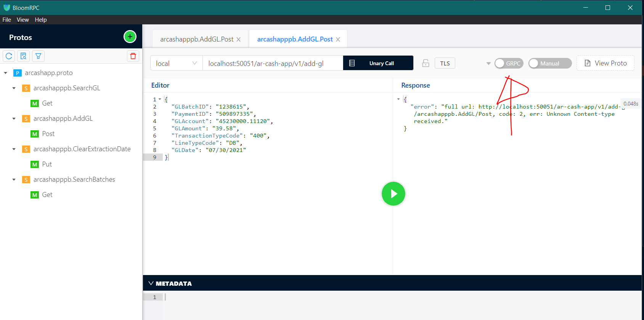Toggle the Manual switch
The image size is (644, 320).
coord(550,63)
